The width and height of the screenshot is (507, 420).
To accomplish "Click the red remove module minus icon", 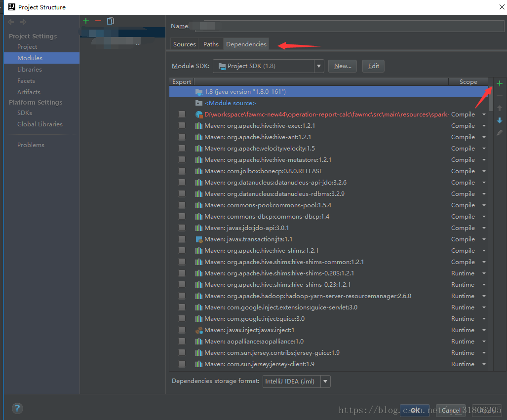I will click(98, 21).
